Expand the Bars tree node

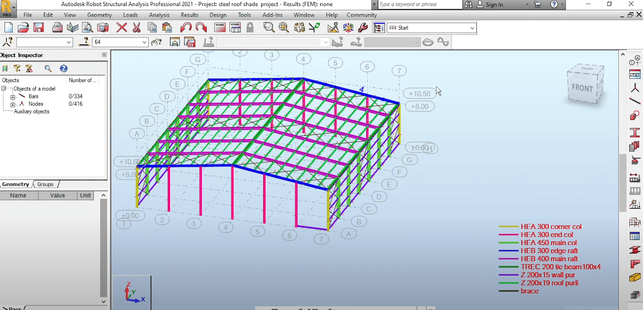coord(12,96)
